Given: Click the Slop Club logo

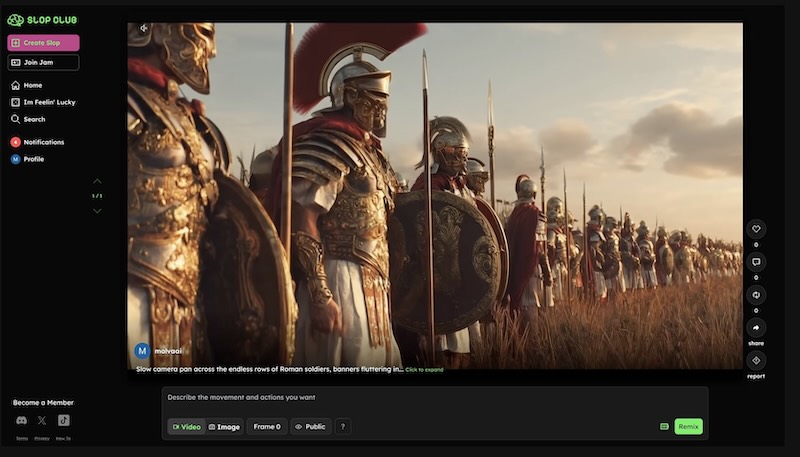Looking at the screenshot, I should [x=42, y=20].
